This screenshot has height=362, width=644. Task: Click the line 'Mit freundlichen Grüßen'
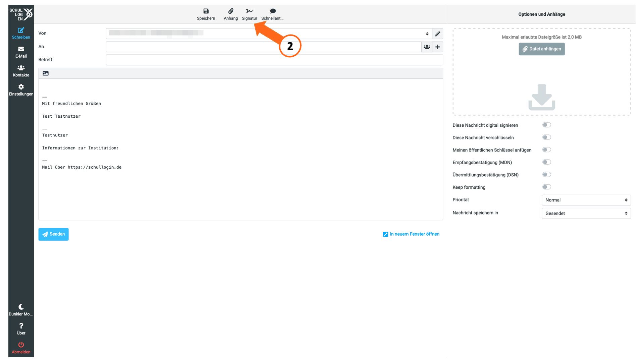point(71,104)
